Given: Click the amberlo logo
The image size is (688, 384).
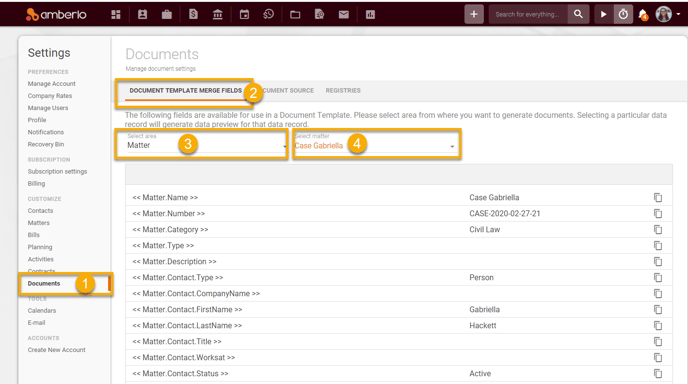Looking at the screenshot, I should (x=56, y=14).
